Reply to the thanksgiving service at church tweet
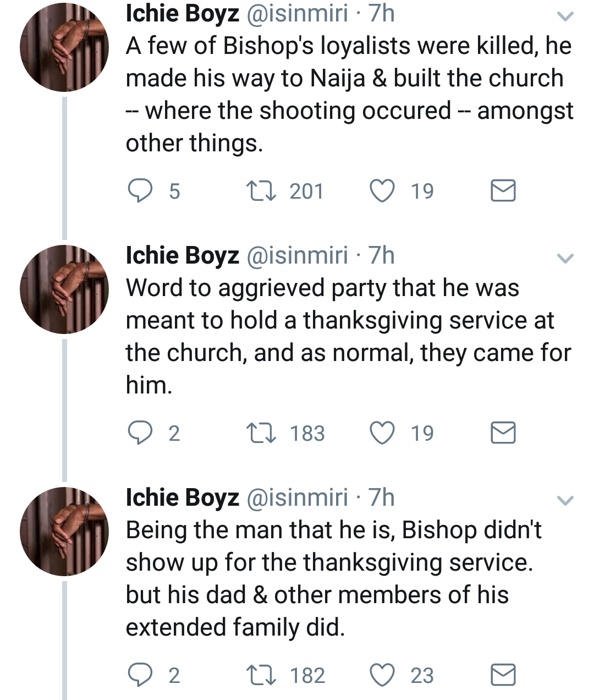This screenshot has width=594, height=700. [x=140, y=433]
